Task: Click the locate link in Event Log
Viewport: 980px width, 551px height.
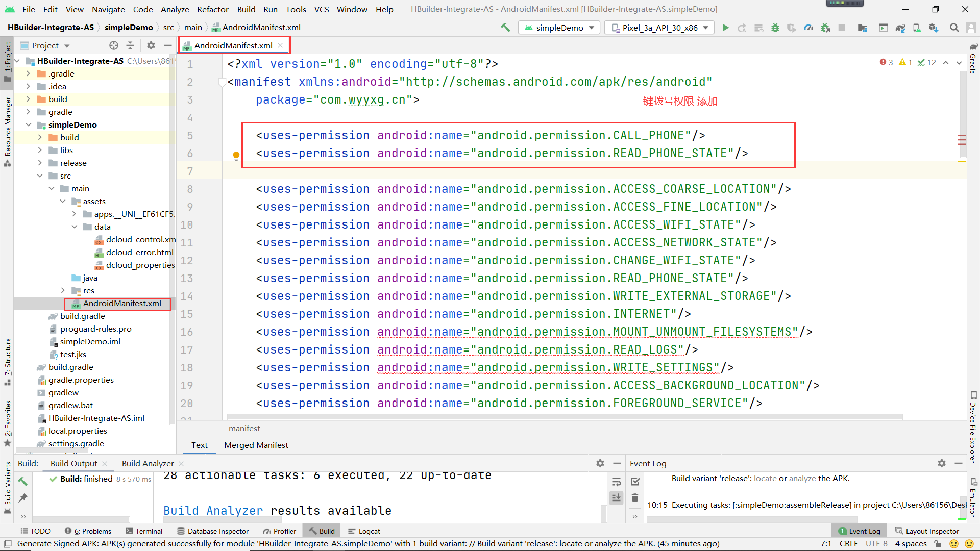Action: [765, 479]
